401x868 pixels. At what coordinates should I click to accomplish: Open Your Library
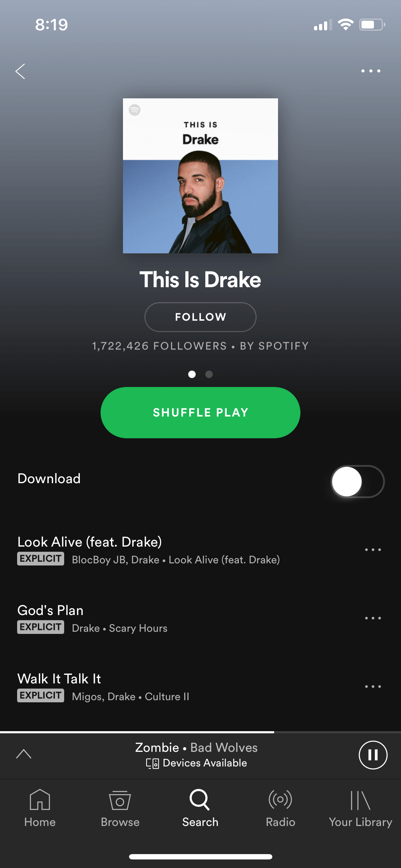point(360,808)
